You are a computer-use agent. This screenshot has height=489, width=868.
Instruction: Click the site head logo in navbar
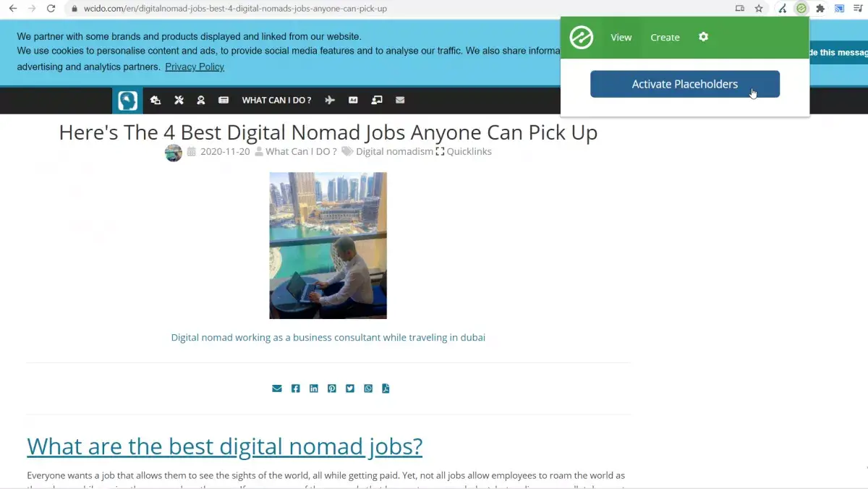pos(127,101)
